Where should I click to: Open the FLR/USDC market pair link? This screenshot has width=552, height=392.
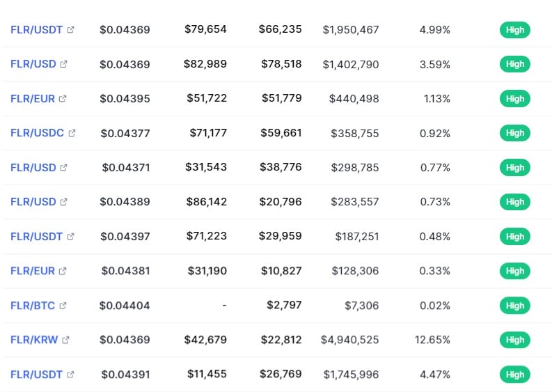pyautogui.click(x=37, y=133)
